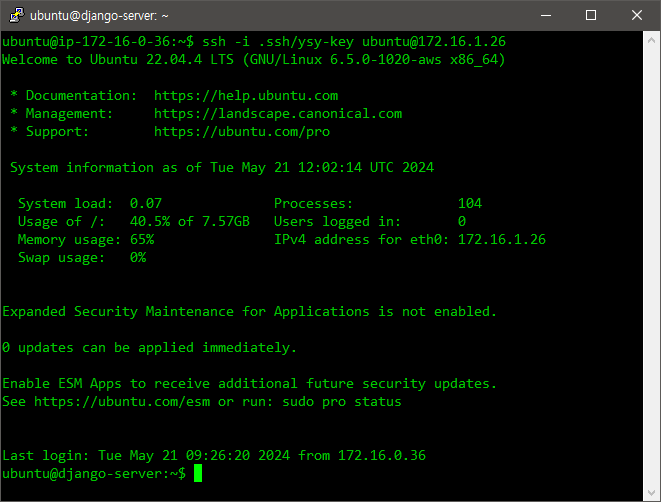Maximize the terminal window
Image resolution: width=661 pixels, height=502 pixels.
pos(591,15)
